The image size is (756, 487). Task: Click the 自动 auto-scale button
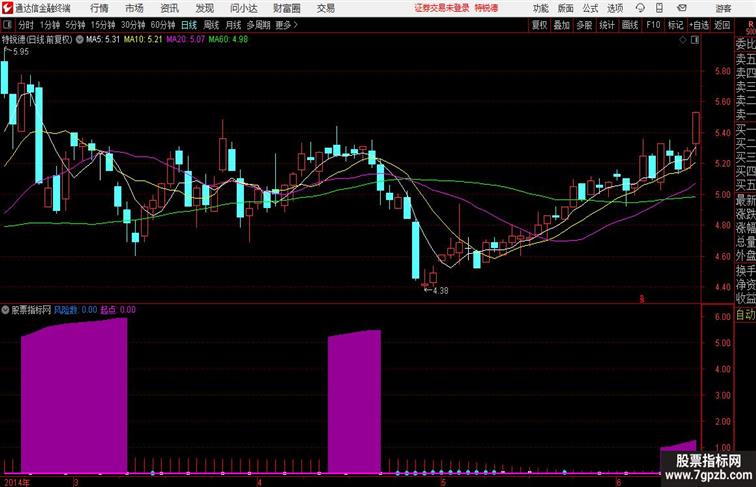(x=745, y=315)
